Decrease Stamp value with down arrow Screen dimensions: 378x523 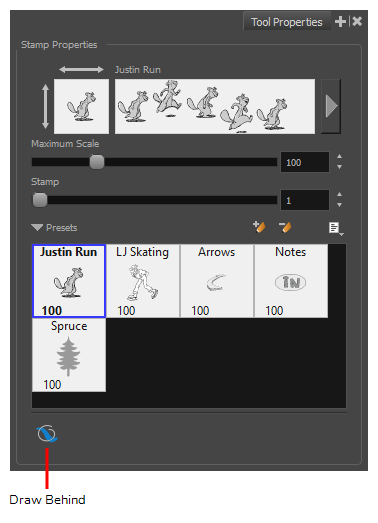tap(339, 205)
